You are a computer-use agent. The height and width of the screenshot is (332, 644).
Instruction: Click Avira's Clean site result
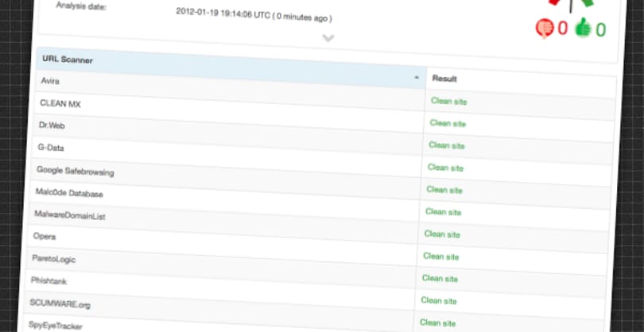[449, 101]
